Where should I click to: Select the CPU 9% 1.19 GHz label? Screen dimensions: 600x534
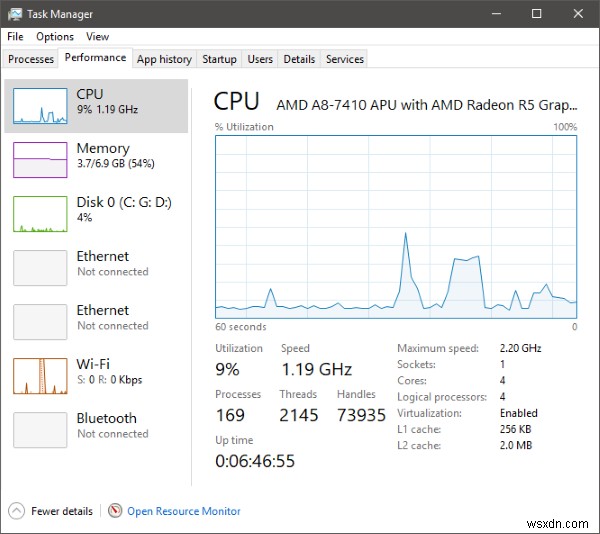[x=107, y=101]
